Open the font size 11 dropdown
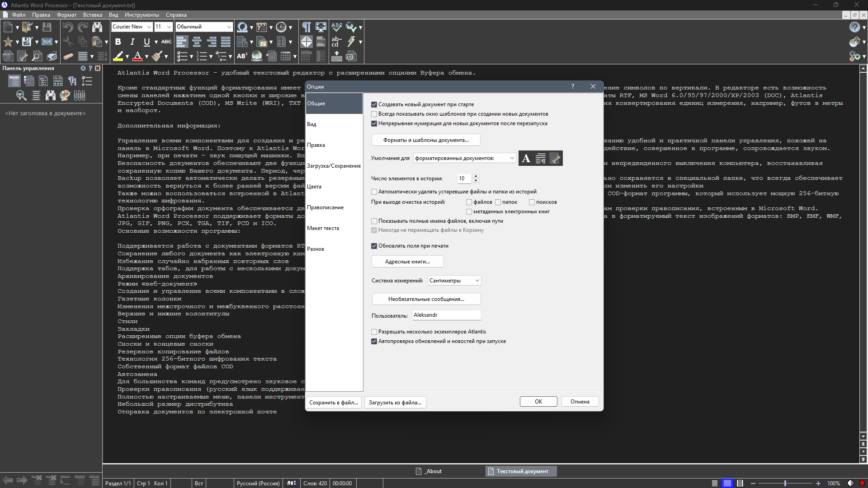 pos(169,27)
